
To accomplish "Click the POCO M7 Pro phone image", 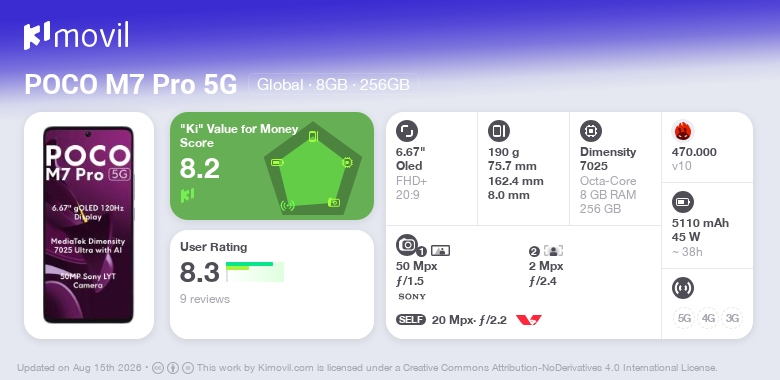I will [x=89, y=225].
